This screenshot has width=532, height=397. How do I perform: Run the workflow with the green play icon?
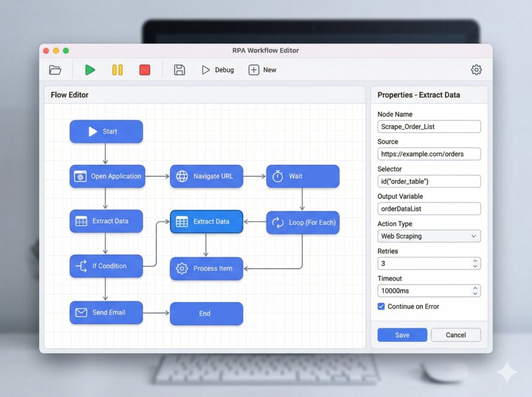[90, 70]
